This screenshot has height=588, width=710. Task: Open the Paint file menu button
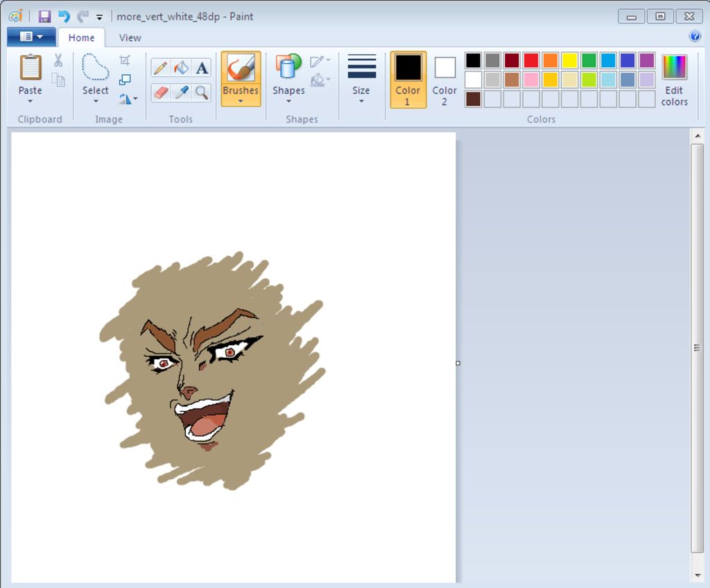(x=31, y=37)
